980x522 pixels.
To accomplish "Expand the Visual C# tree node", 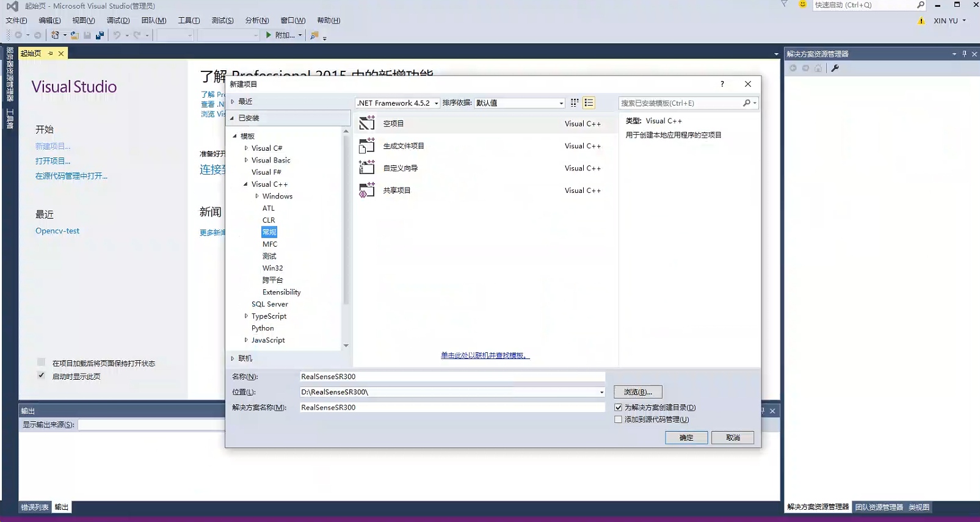I will coord(246,148).
